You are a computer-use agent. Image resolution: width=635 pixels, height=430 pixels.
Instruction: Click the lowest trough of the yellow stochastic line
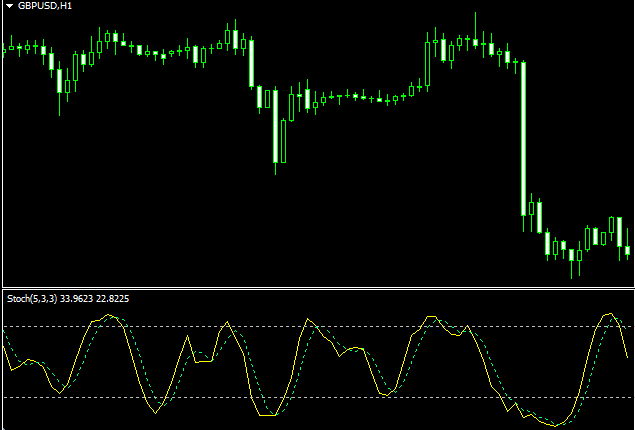(550, 425)
